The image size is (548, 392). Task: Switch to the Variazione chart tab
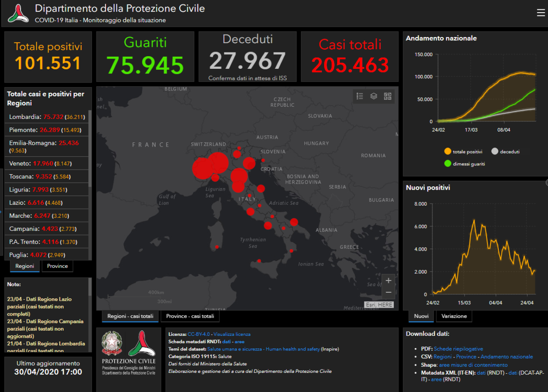(454, 316)
